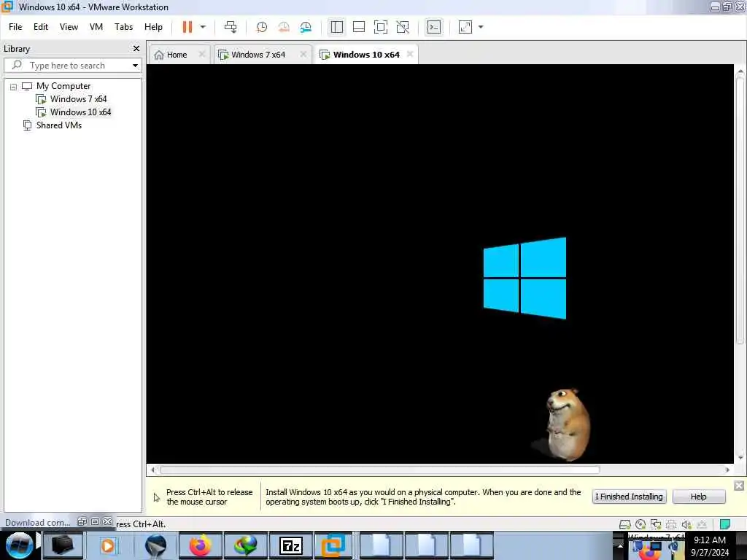Click the taskbar clock showing 9:12 AM
This screenshot has width=747, height=560.
[710, 546]
